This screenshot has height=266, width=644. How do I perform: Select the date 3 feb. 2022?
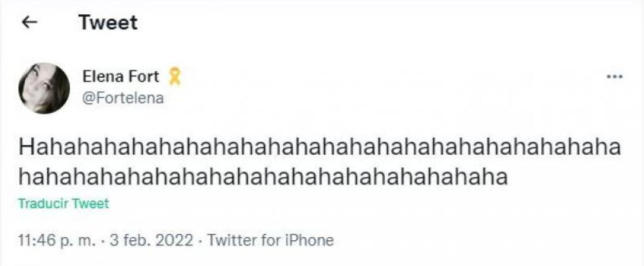coord(150,239)
